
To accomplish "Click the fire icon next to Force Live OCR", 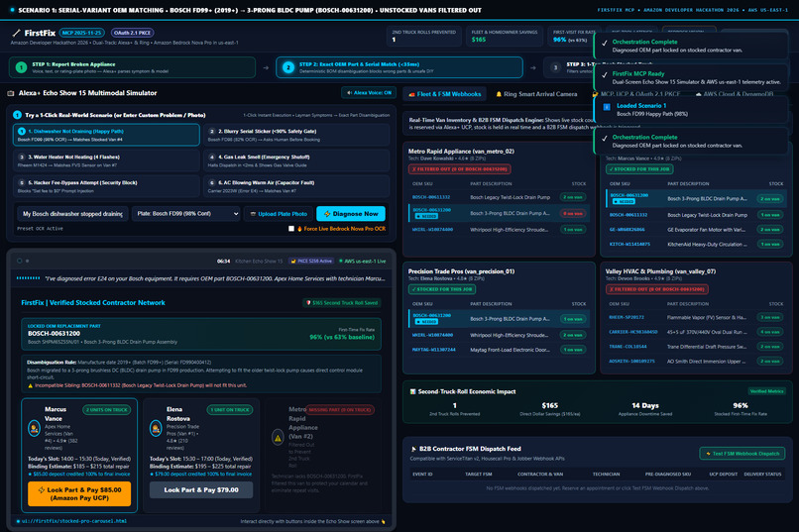I will click(299, 229).
